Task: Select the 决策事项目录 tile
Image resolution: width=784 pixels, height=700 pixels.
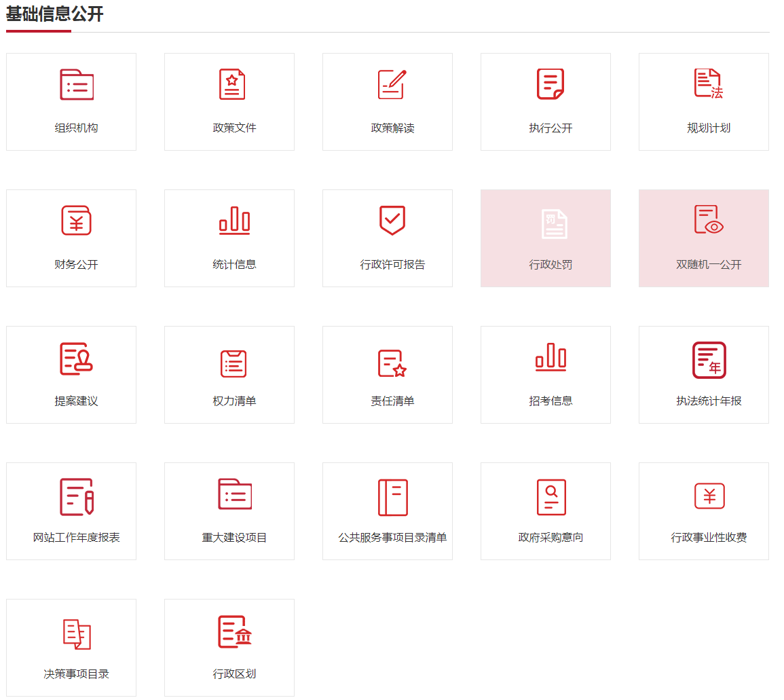Action: 71,648
